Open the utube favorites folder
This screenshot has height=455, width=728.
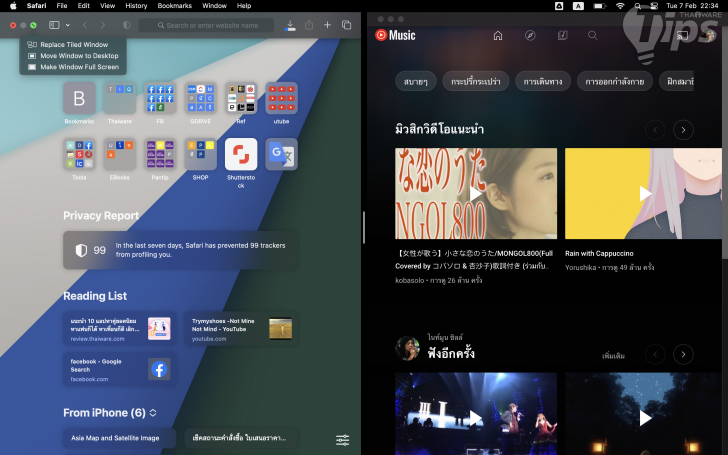(281, 98)
